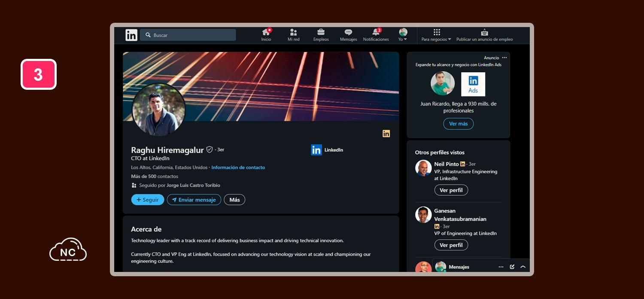Click Ganesan Venkatasubramanian's avatar
Viewport: 644px width, 299px height.
[423, 215]
